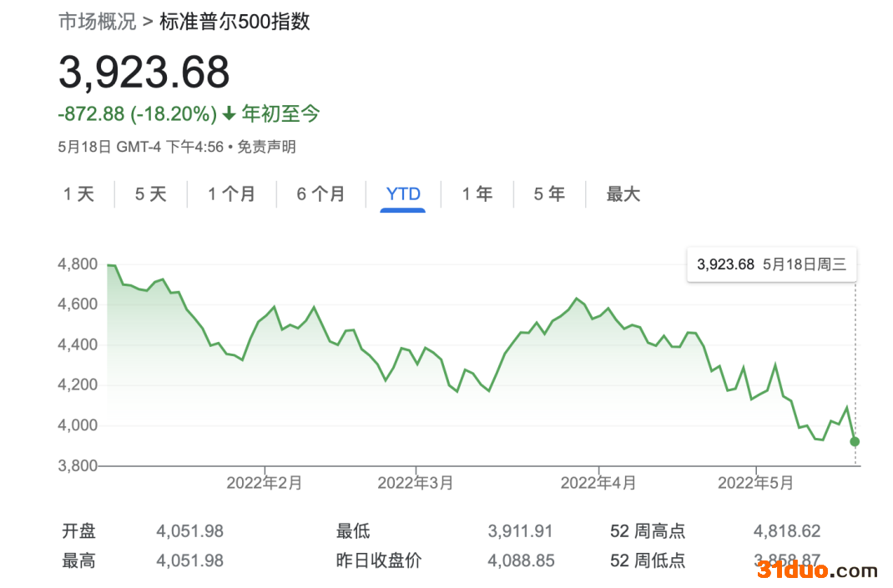The width and height of the screenshot is (893, 588).
Task: Click the 2022年3月 axis label
Action: 415,483
